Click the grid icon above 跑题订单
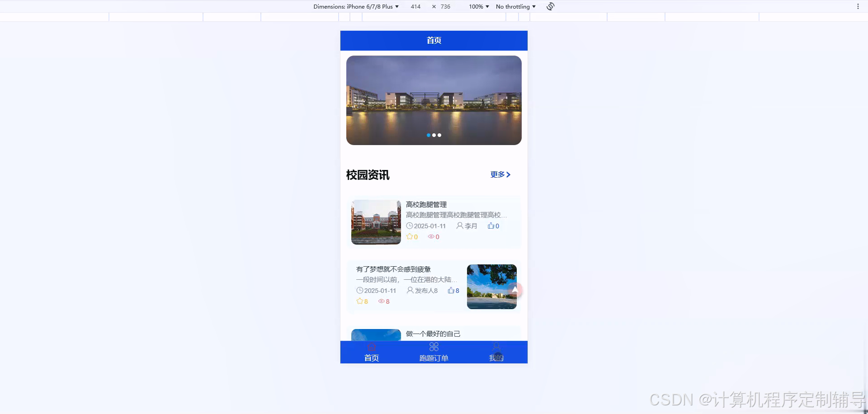The width and height of the screenshot is (868, 414). coord(434,346)
